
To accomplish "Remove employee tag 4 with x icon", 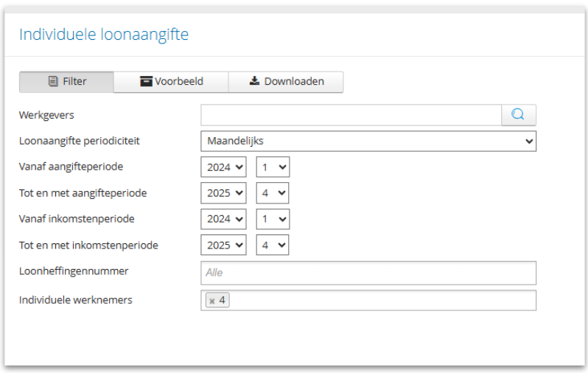I will pos(211,301).
